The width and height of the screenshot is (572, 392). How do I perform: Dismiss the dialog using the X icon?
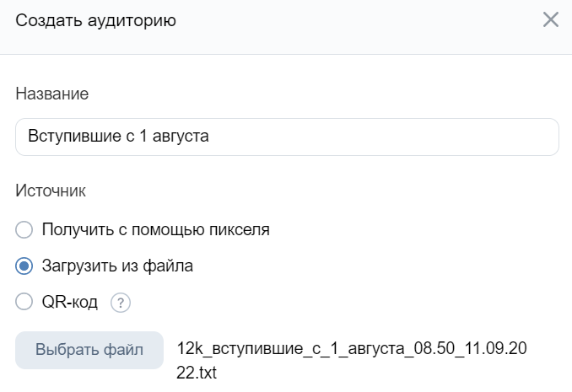pyautogui.click(x=550, y=19)
